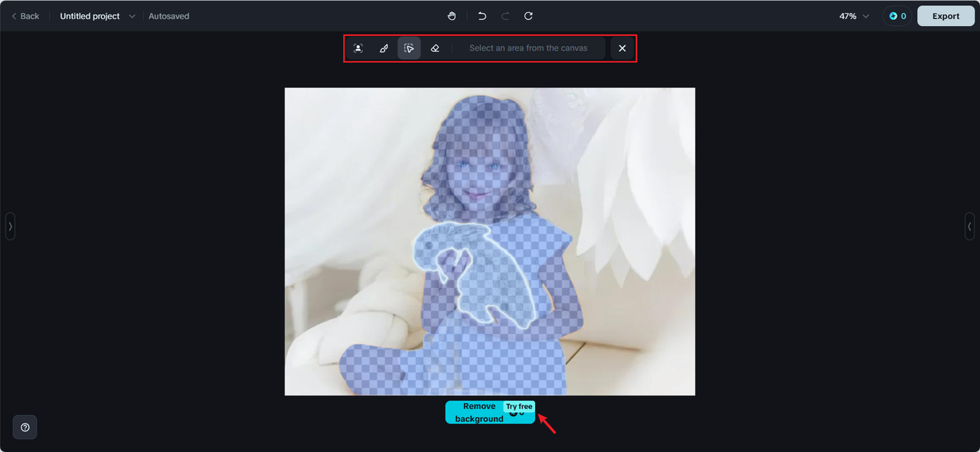
Task: Click the reset refresh icon
Action: 528,16
